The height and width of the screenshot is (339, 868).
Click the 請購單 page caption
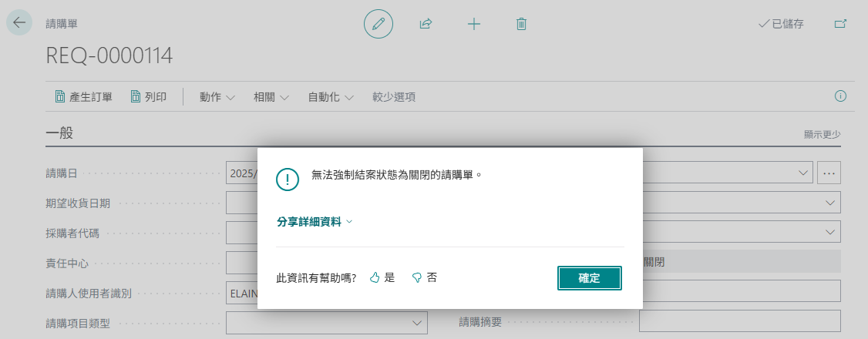pyautogui.click(x=62, y=24)
